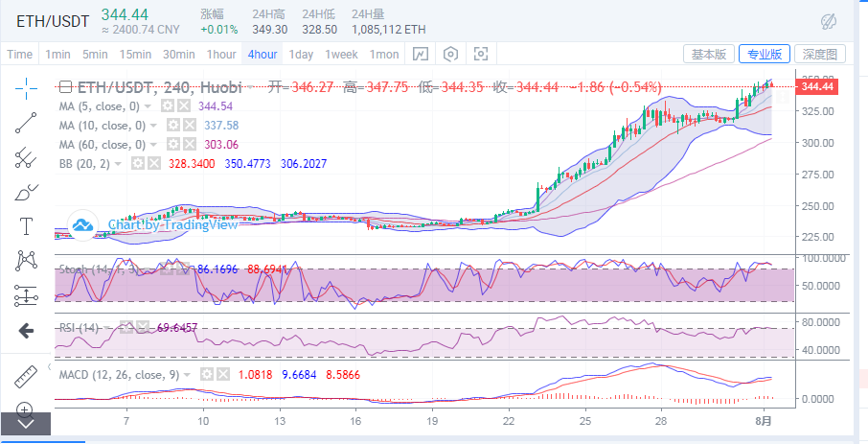This screenshot has height=444, width=868.
Task: Open settings gear for MA (5, close, 0)
Action: [x=168, y=105]
